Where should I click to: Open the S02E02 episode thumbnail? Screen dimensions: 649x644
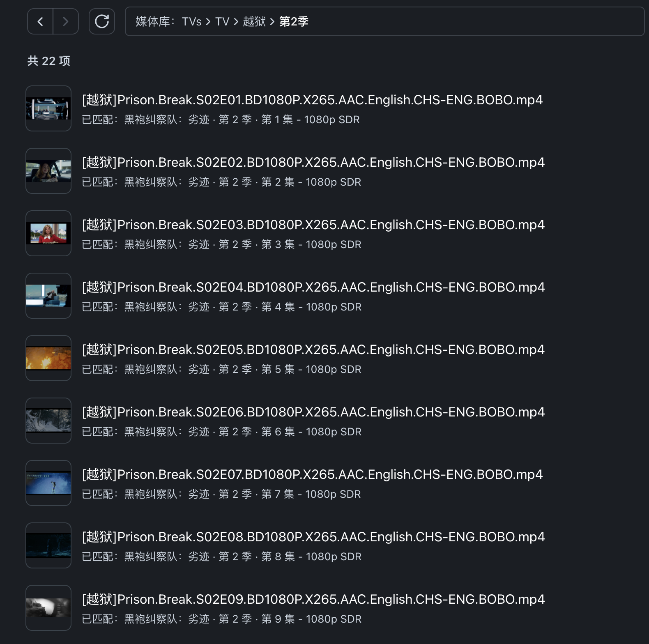[x=48, y=171]
